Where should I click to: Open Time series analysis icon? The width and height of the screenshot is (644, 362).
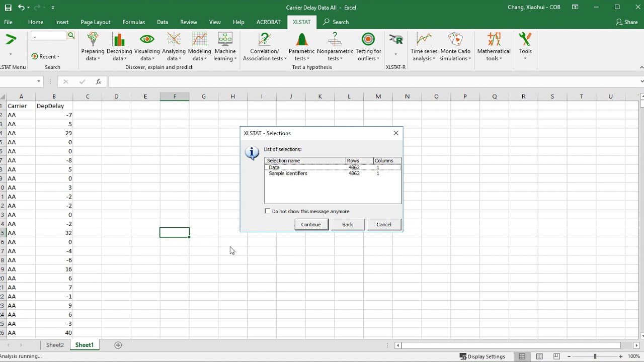pos(424,39)
